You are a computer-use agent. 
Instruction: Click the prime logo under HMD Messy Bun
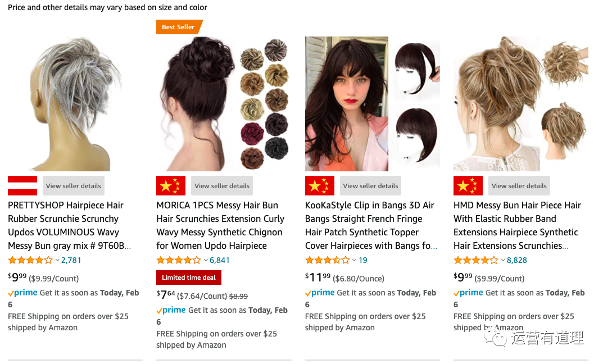tap(468, 293)
